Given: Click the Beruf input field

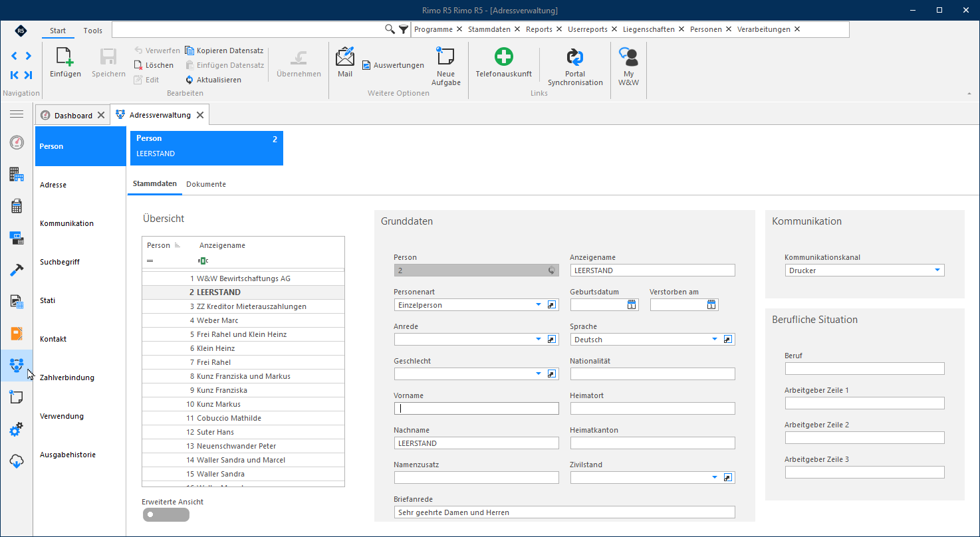Looking at the screenshot, I should point(865,368).
